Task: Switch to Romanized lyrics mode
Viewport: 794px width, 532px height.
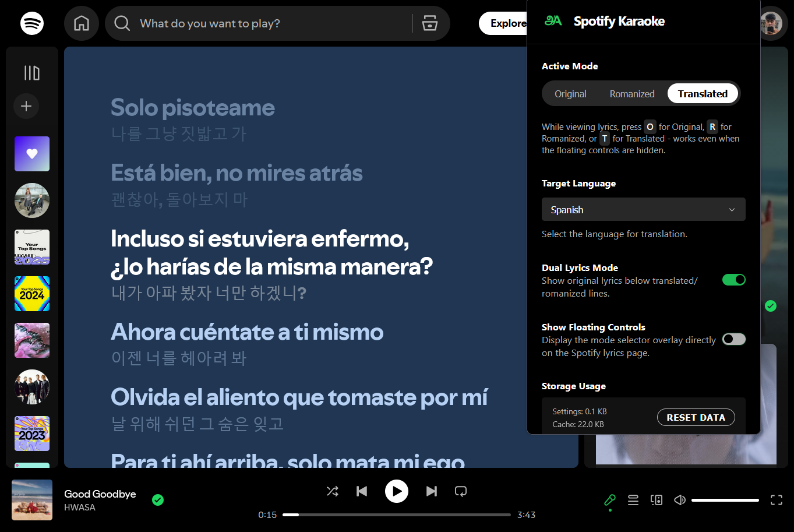Action: 632,94
